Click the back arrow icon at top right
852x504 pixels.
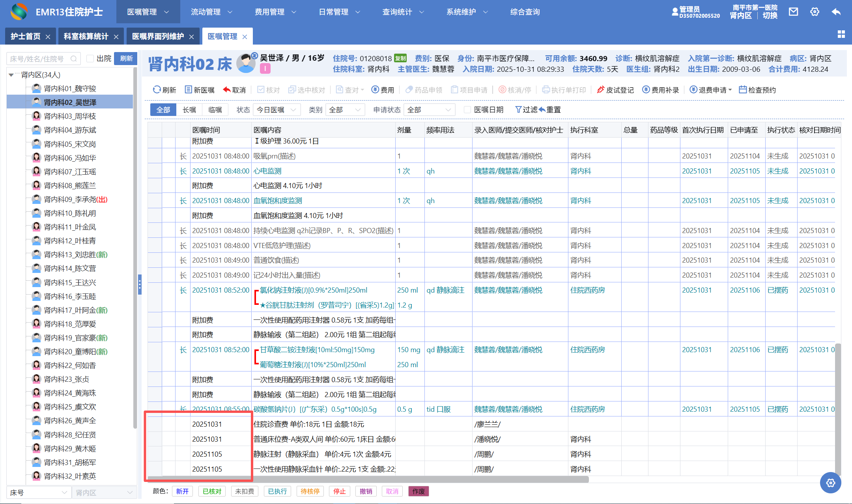click(836, 12)
